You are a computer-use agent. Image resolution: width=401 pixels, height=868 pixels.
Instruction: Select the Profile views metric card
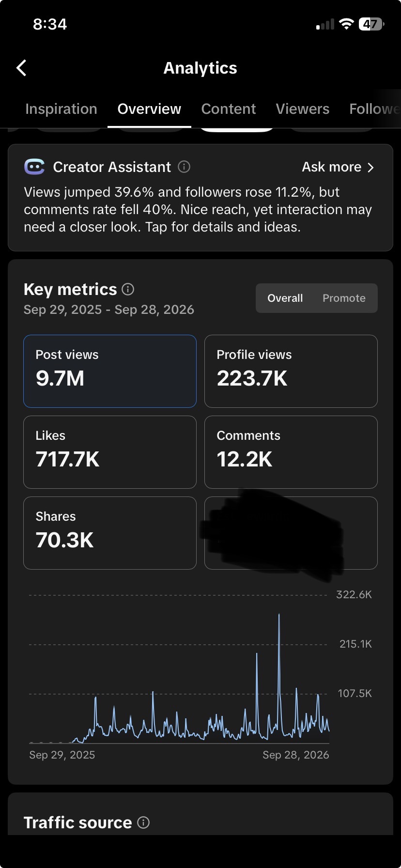pos(291,372)
